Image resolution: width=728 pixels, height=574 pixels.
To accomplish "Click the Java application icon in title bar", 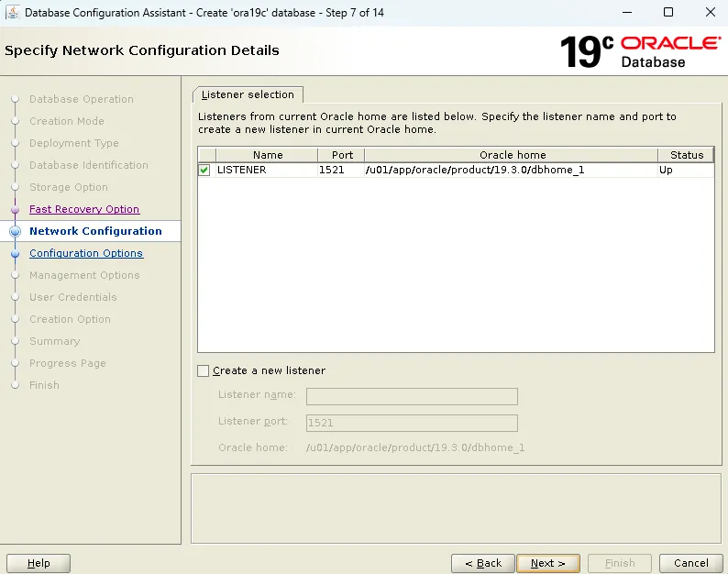I will (x=13, y=12).
